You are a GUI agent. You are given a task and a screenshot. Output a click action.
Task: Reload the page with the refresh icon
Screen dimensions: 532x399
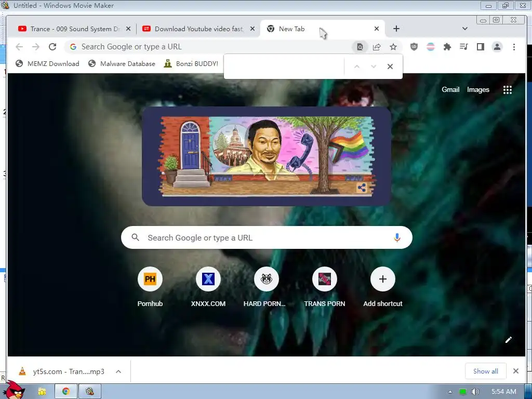click(52, 47)
